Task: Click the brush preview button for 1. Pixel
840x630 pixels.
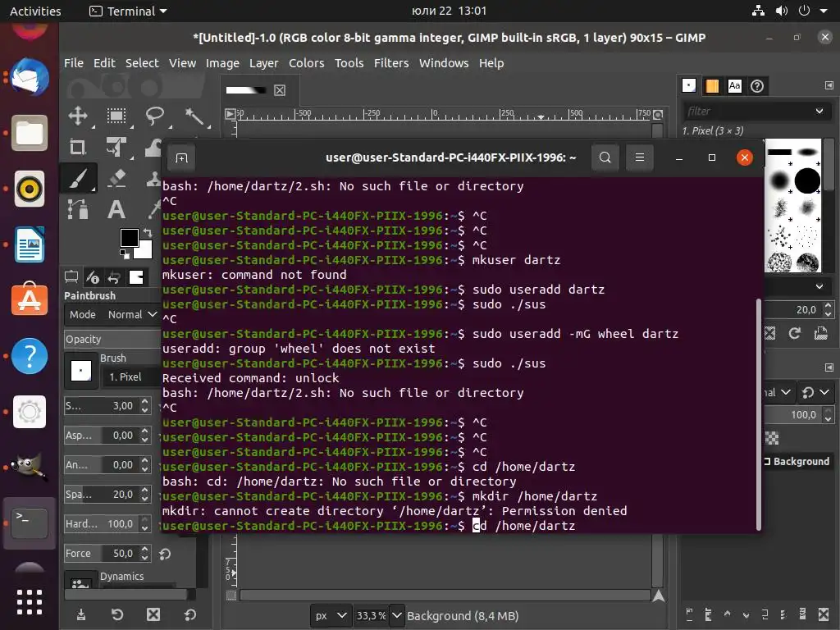Action: pyautogui.click(x=81, y=370)
